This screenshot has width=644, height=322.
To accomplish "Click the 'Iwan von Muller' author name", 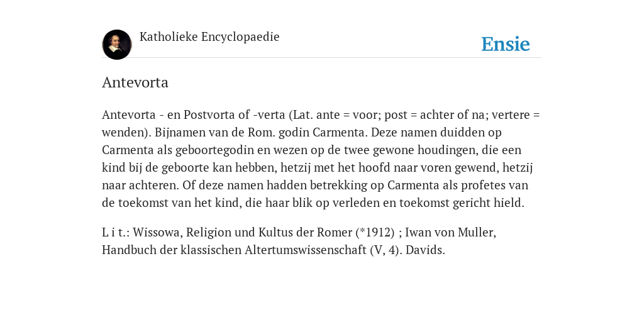I will [450, 233].
